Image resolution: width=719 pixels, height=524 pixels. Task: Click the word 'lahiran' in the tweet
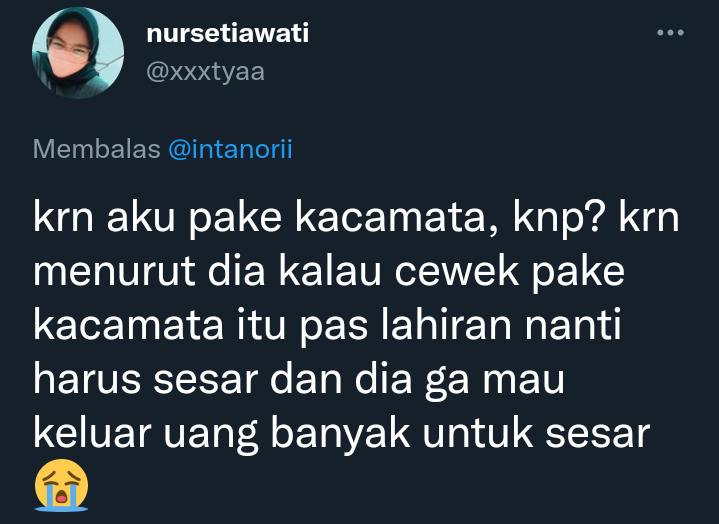click(x=447, y=325)
